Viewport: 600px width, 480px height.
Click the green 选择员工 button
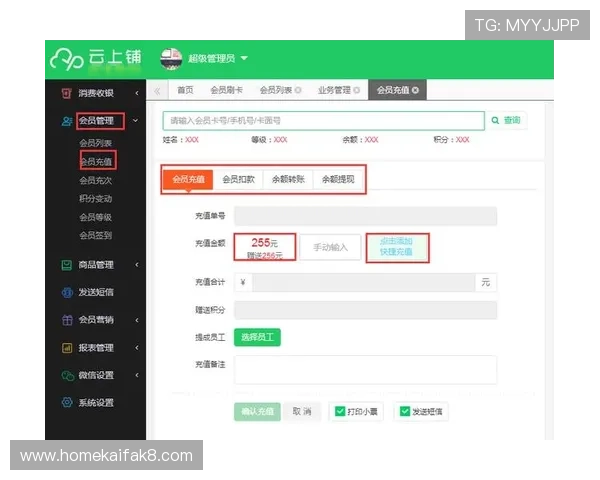257,338
